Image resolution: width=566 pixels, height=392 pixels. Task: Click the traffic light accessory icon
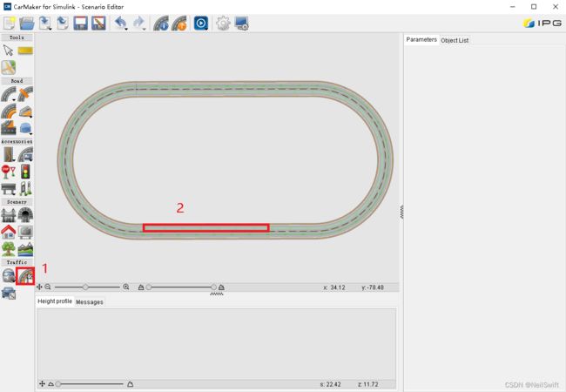[x=25, y=172]
